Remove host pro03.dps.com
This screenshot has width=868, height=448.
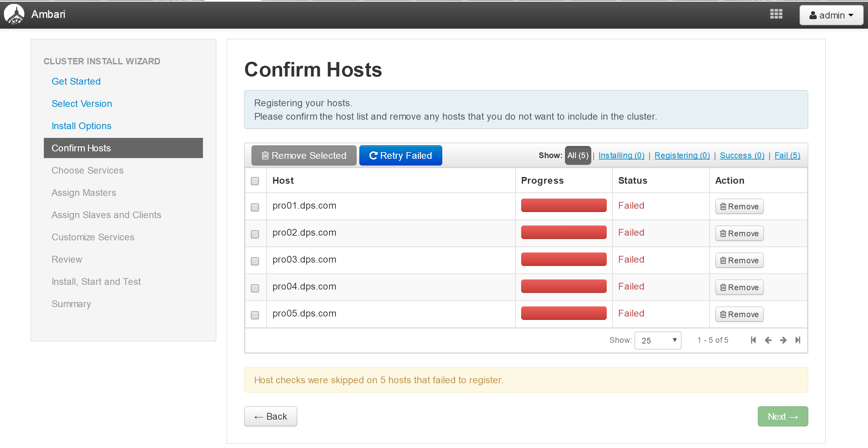[x=740, y=261]
